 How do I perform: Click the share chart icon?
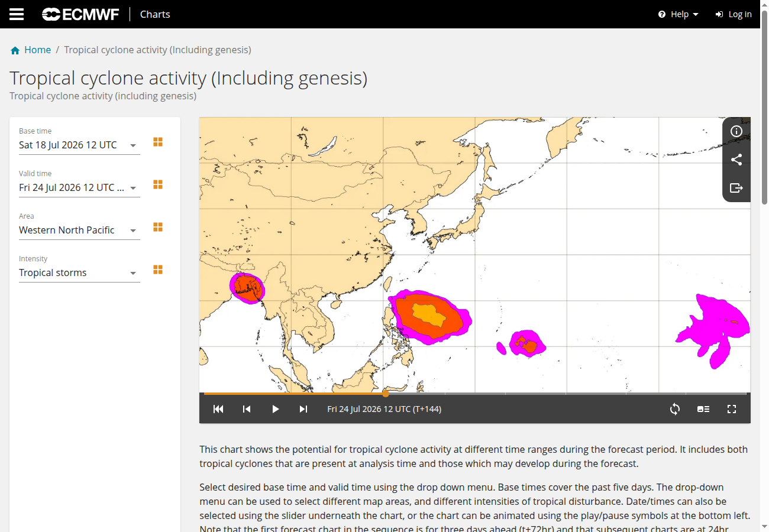pos(736,160)
